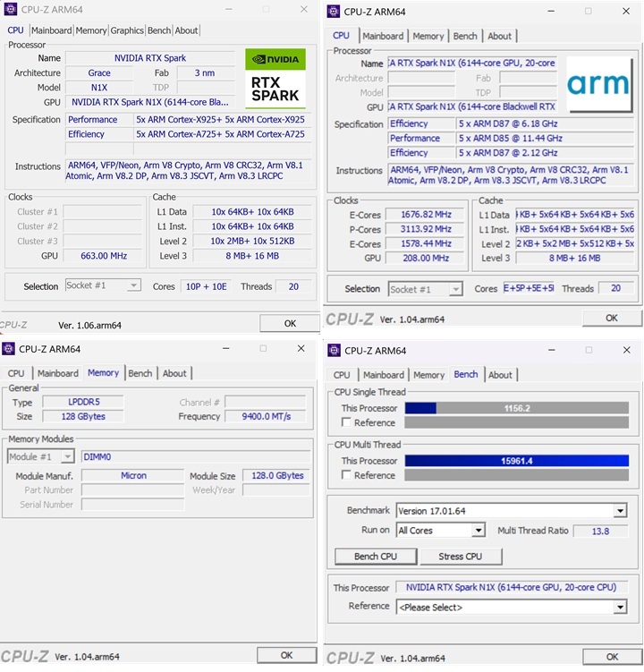Open About tab in the NVIDIA-logo window
Image resolution: width=644 pixels, height=672 pixels.
coord(186,30)
